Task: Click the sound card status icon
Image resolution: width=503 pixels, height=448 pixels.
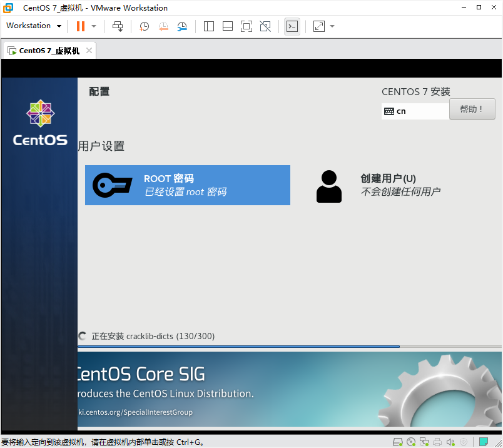Action: 450,442
